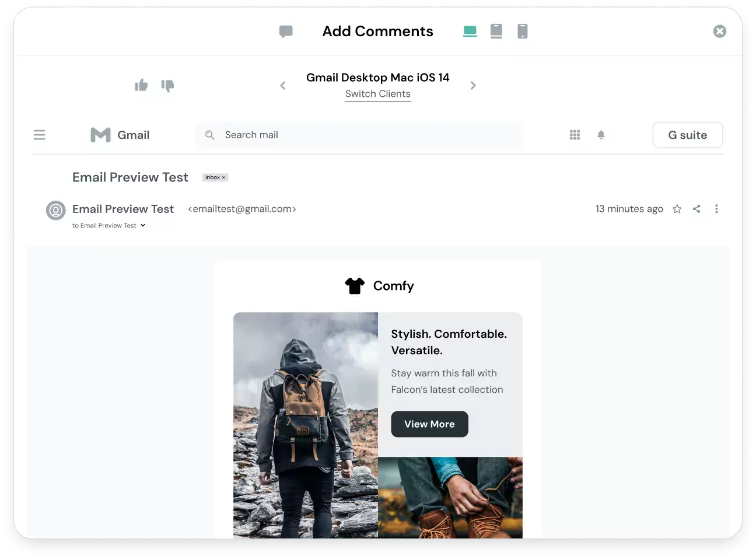756x559 pixels.
Task: Go to next email client
Action: 473,86
